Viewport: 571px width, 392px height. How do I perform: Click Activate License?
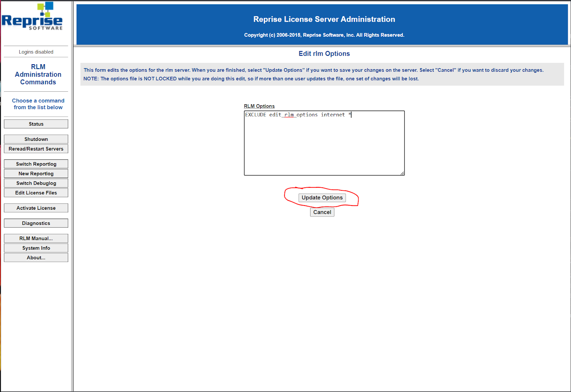(36, 208)
